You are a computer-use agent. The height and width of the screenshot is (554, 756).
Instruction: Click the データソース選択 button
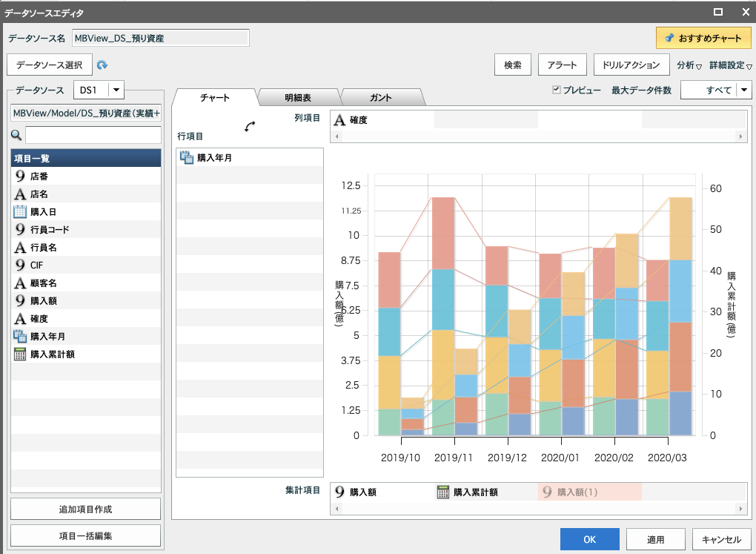click(49, 65)
